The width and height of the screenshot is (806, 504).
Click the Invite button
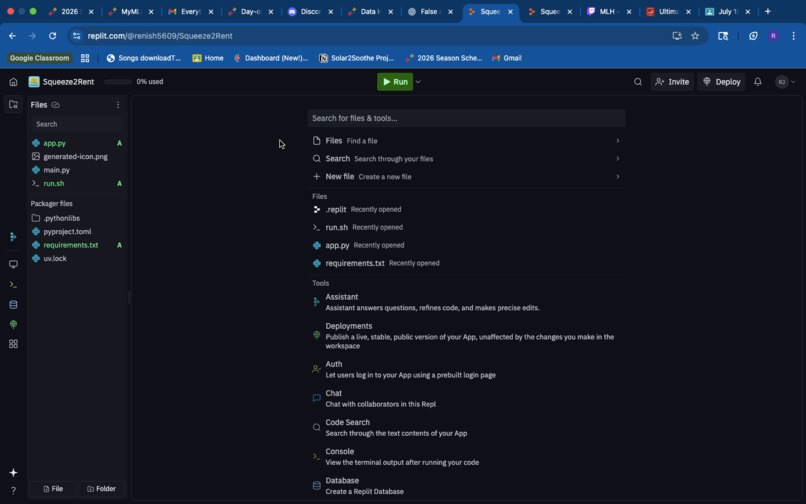click(x=672, y=82)
